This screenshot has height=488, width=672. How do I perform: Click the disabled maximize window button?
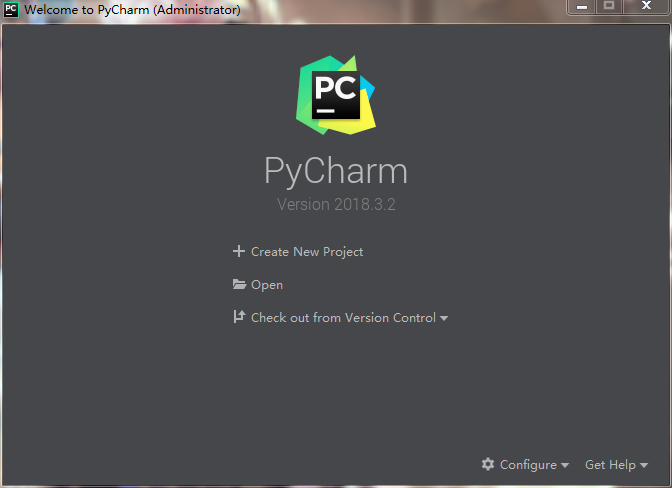(609, 6)
